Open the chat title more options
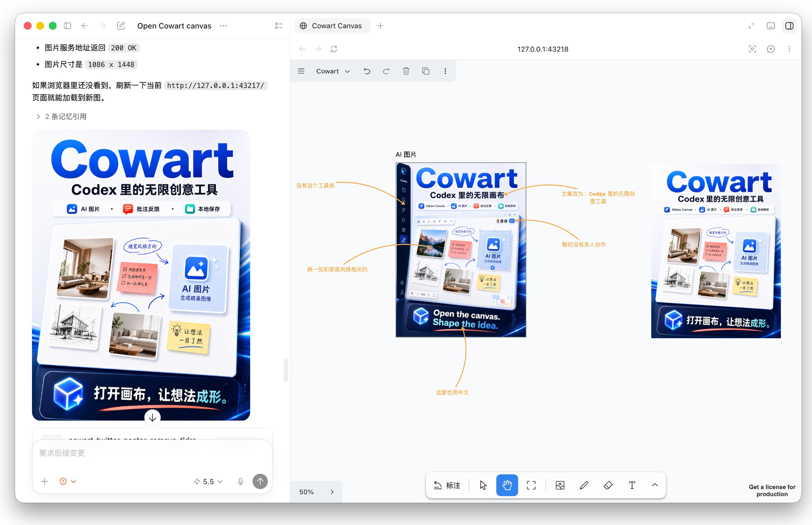812x525 pixels. point(224,26)
